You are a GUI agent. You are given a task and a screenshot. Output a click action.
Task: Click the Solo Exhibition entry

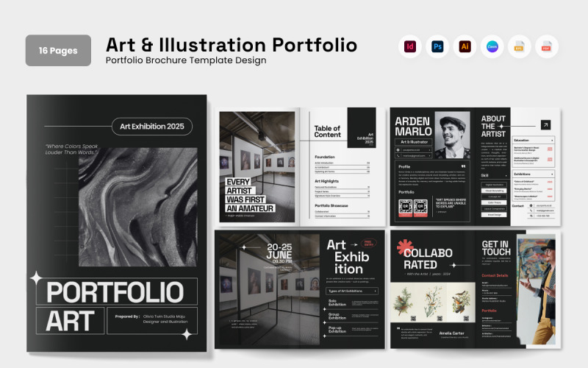point(337,303)
